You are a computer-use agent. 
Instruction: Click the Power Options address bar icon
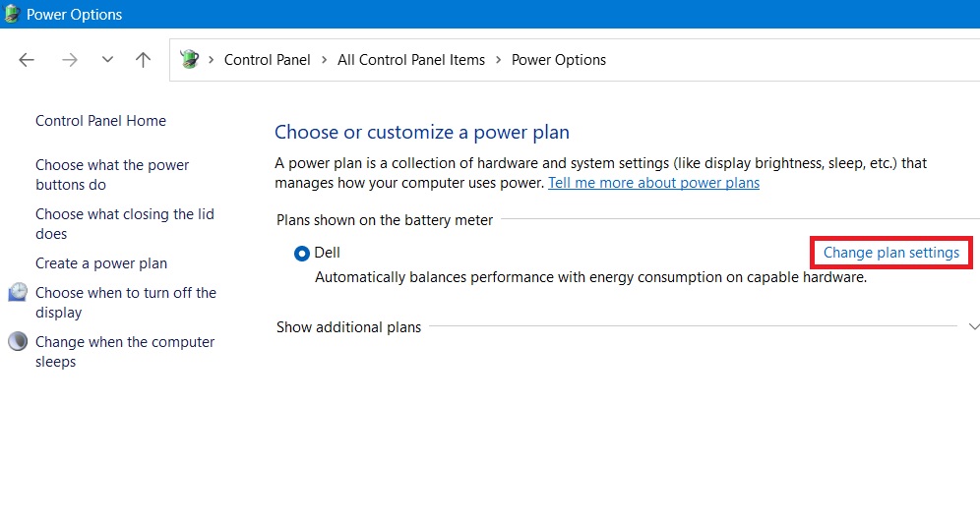point(189,59)
